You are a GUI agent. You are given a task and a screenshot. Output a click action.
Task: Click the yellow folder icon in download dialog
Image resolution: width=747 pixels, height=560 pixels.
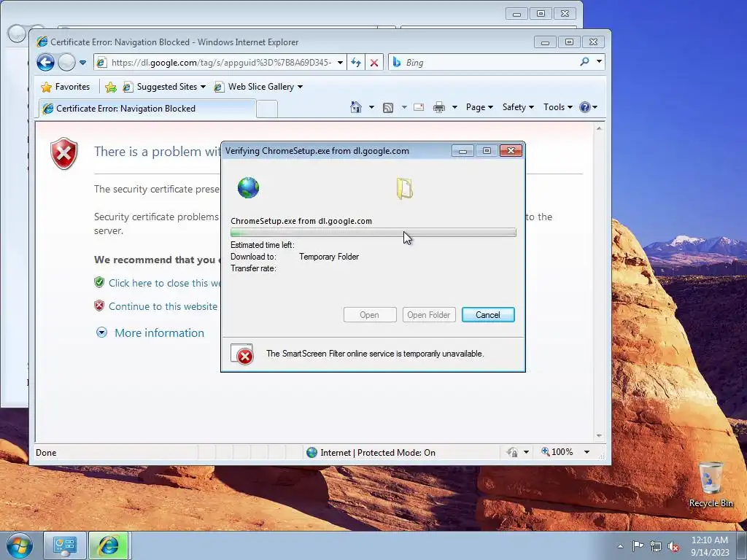[x=404, y=188]
